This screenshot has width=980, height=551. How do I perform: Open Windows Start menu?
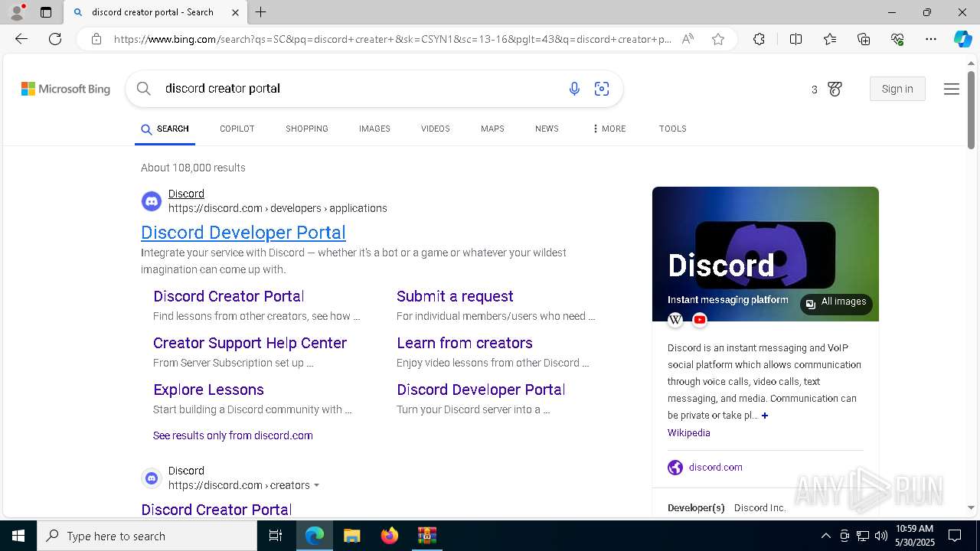pyautogui.click(x=18, y=536)
